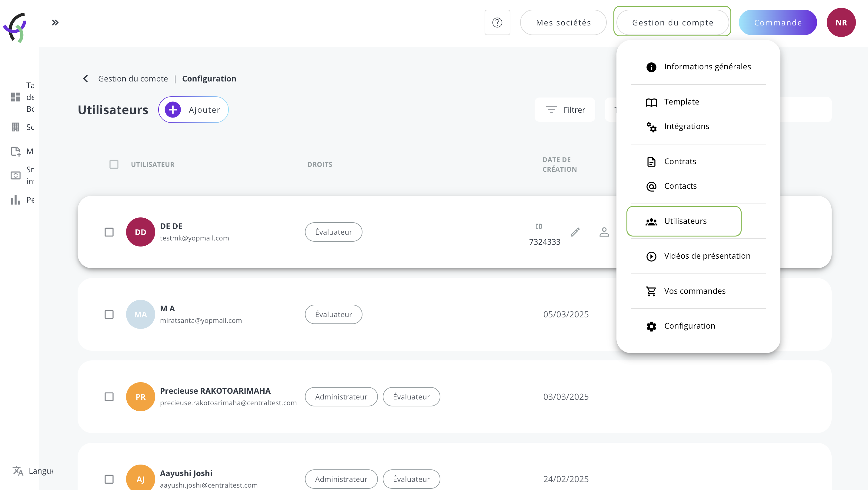
Task: Edit DE DE with the pencil icon
Action: (575, 232)
